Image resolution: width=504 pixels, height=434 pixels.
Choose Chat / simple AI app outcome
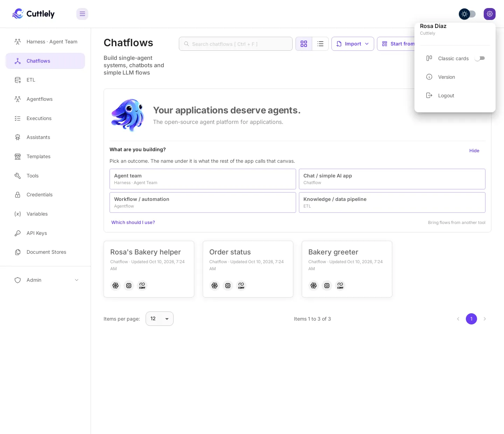(392, 179)
